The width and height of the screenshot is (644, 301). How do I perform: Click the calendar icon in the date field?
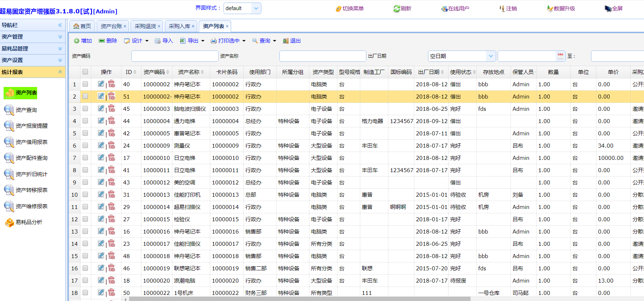[560, 56]
